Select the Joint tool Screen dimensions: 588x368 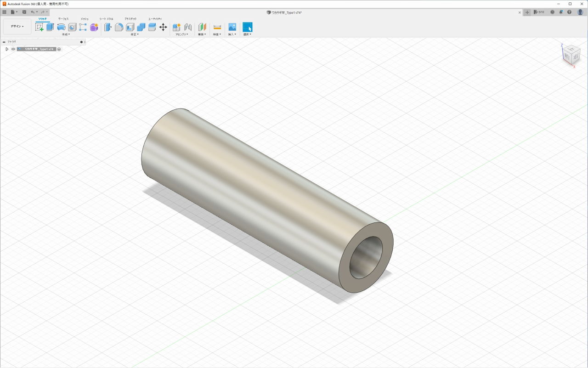[x=188, y=27]
